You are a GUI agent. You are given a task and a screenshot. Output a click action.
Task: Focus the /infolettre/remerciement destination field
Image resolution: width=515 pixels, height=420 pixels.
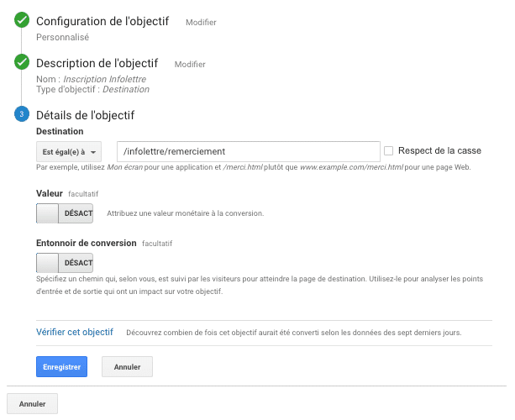click(x=248, y=151)
